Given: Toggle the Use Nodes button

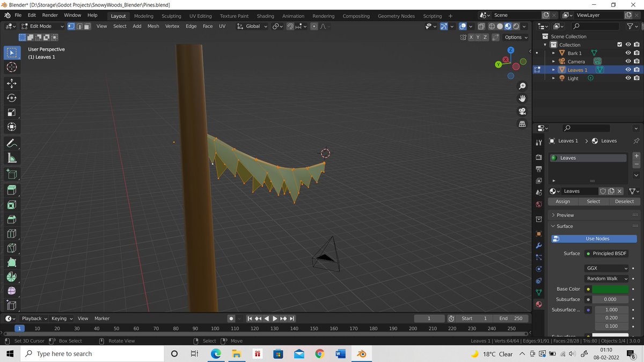Looking at the screenshot, I should [594, 239].
